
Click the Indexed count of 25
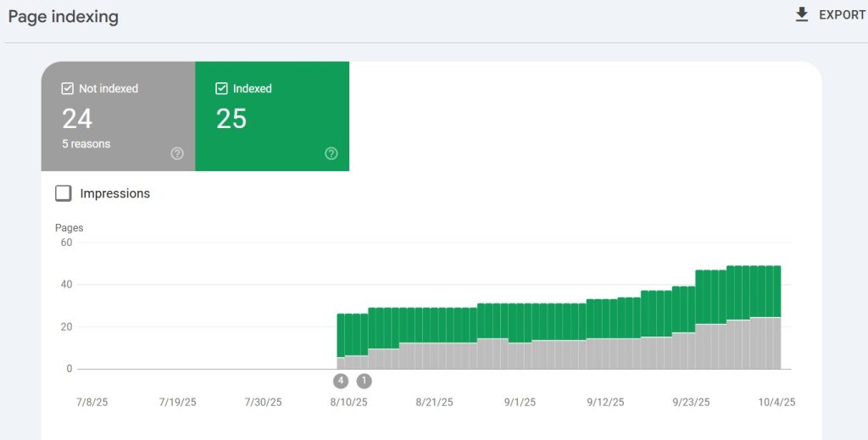click(231, 119)
